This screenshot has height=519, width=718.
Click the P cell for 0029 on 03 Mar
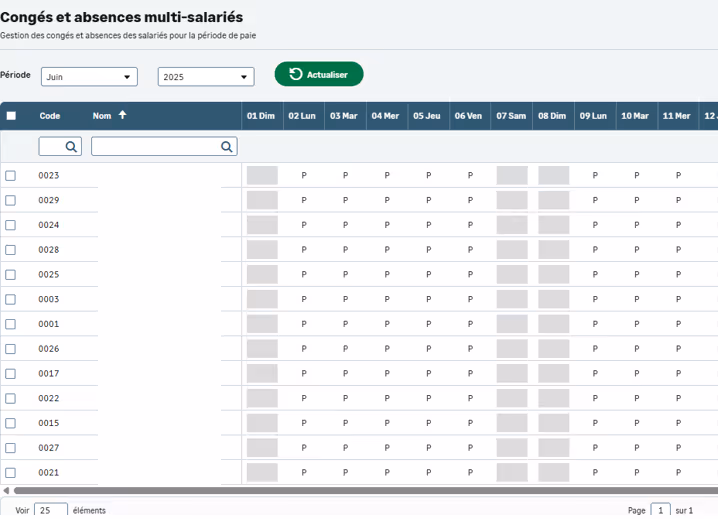(345, 200)
